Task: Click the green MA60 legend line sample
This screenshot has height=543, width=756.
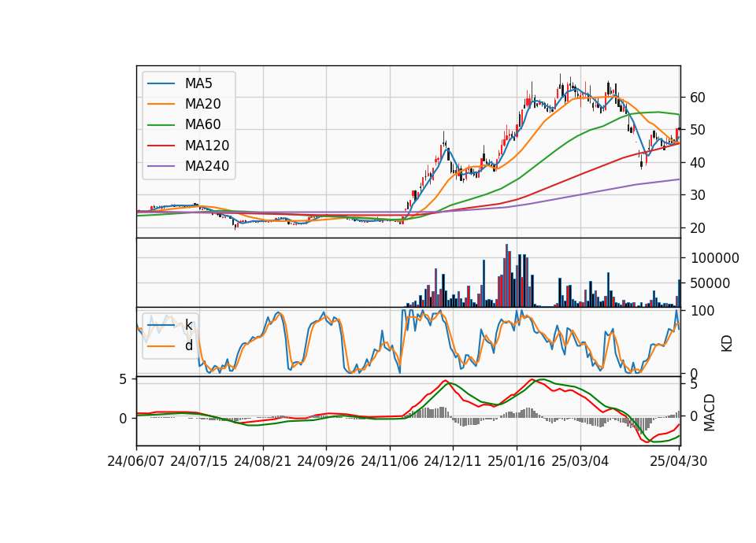Action: (161, 125)
